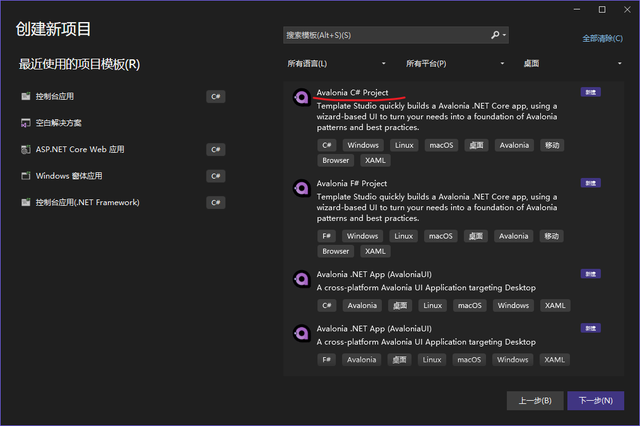Click the 全部清除(C) link

pyautogui.click(x=602, y=38)
